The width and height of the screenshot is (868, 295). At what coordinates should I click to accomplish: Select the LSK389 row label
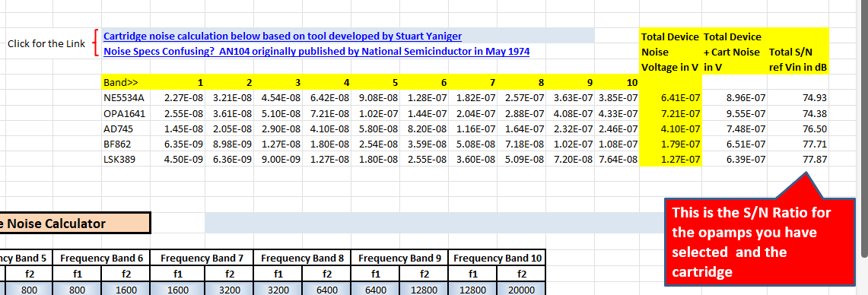pos(119,160)
